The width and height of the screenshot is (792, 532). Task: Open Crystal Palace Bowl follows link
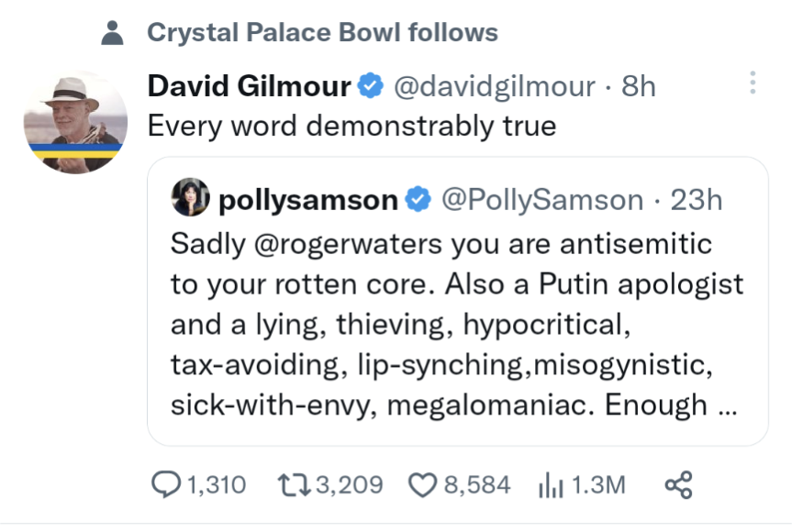click(322, 34)
